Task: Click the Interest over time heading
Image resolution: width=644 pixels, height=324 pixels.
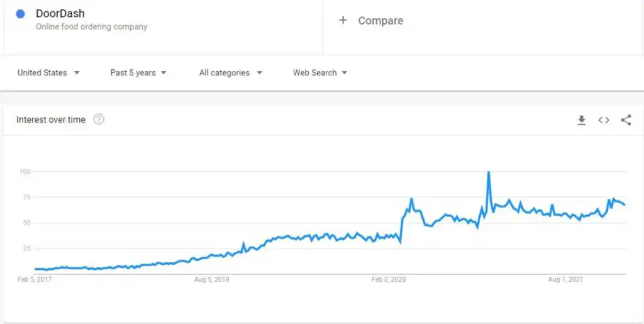Action: click(51, 120)
